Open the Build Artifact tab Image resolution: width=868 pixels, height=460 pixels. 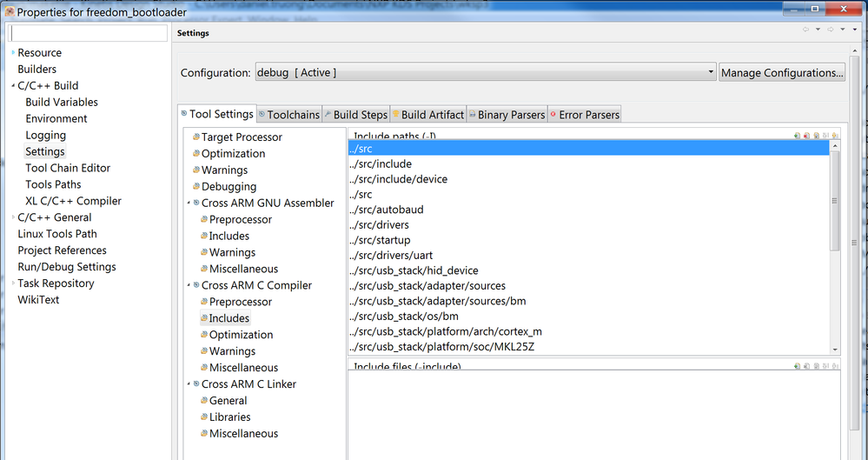pos(428,115)
